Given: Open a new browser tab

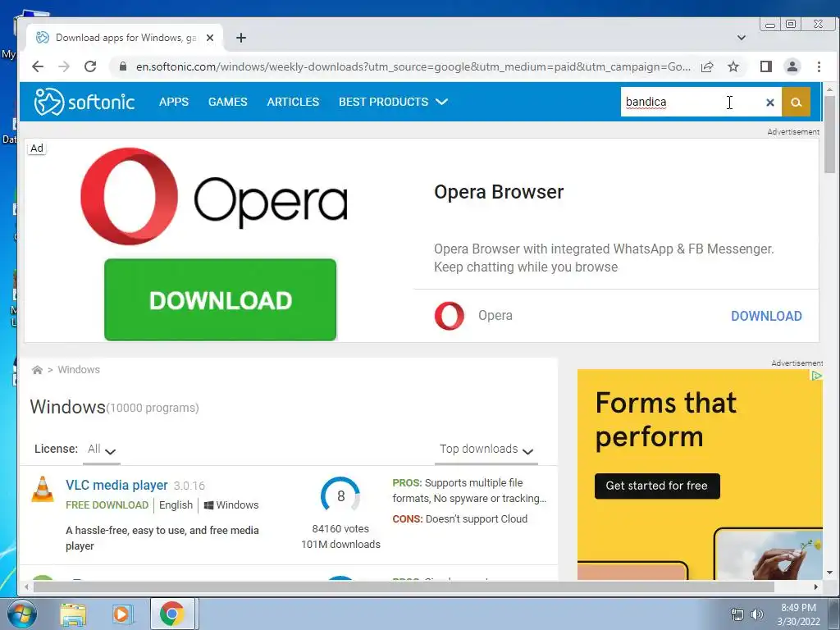Looking at the screenshot, I should coord(241,38).
